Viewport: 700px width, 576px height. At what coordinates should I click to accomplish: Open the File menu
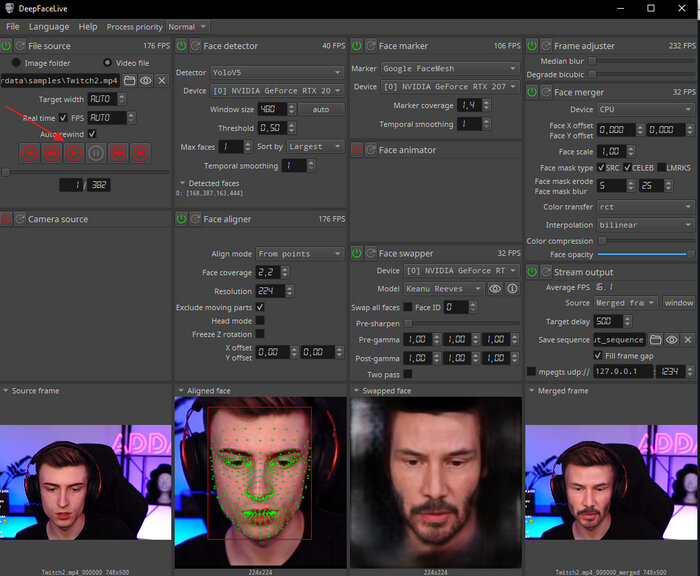click(x=12, y=27)
